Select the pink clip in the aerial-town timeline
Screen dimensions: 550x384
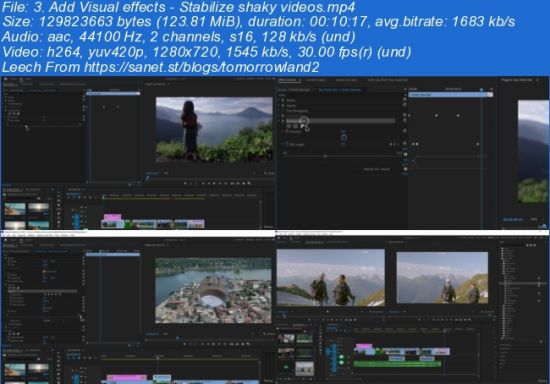(x=127, y=378)
